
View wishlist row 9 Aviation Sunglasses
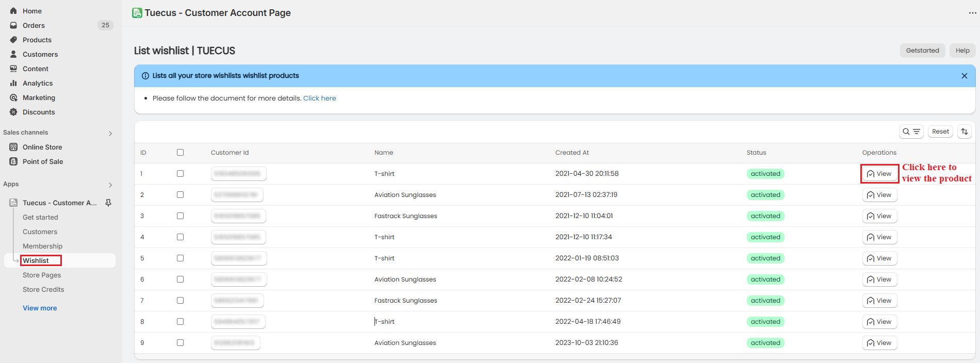pyautogui.click(x=879, y=343)
